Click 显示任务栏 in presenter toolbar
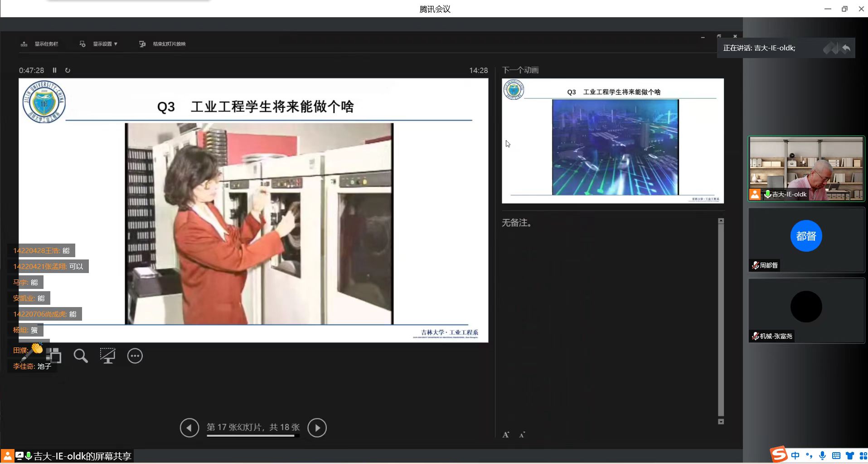Viewport: 868px width, 464px height. [x=40, y=44]
